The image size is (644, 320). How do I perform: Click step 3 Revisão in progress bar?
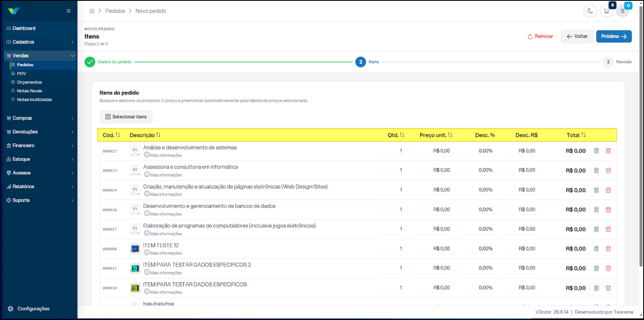(x=617, y=62)
